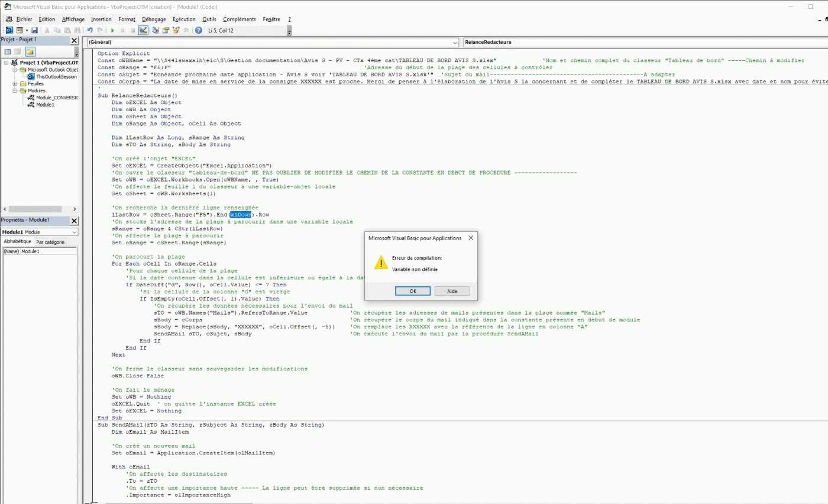This screenshot has height=504, width=828.
Task: Click the Save icon in the toolbar
Action: 35,30
